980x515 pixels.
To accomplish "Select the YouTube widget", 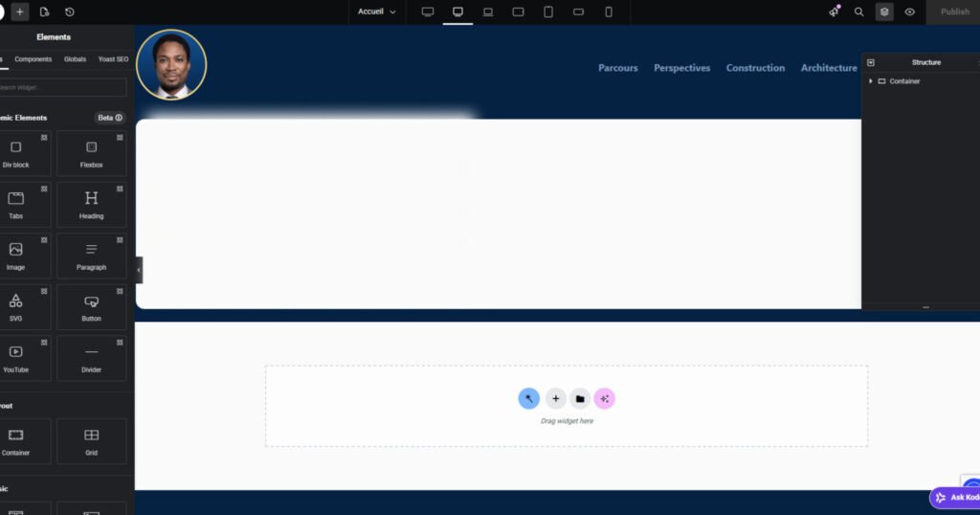I will click(x=16, y=356).
